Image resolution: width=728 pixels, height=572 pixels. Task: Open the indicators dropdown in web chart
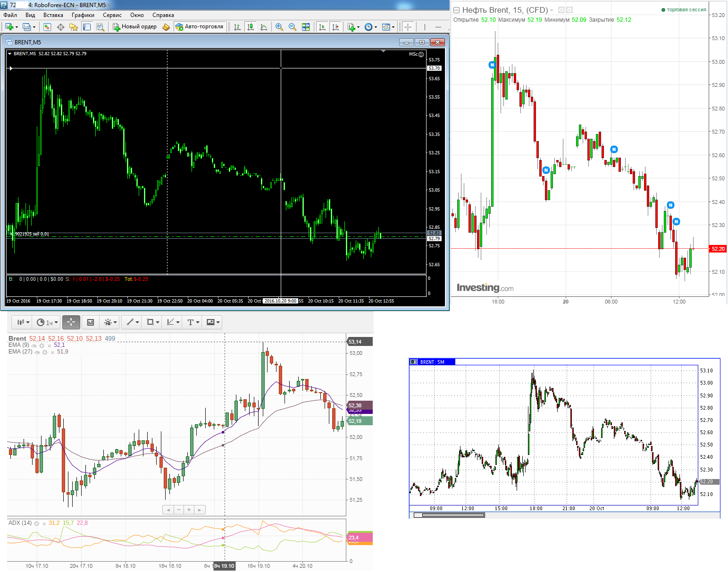110,322
